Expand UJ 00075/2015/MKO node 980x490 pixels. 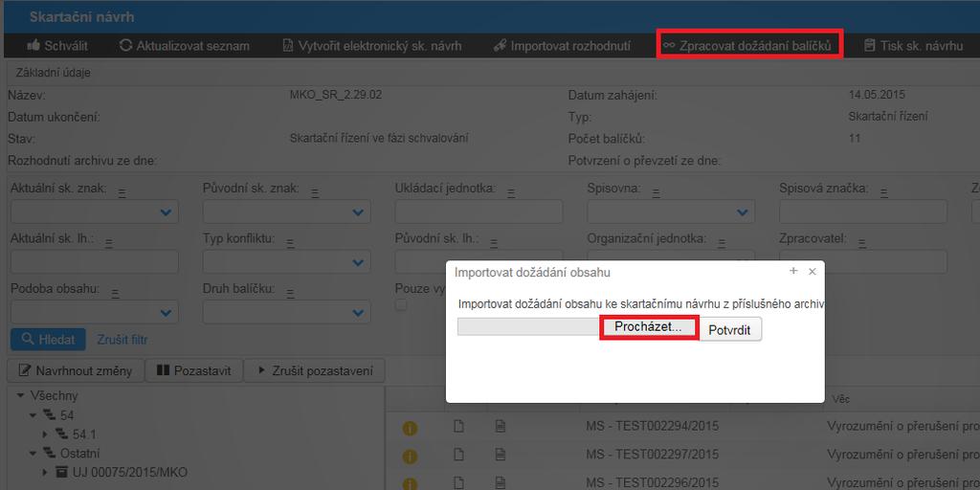point(45,472)
